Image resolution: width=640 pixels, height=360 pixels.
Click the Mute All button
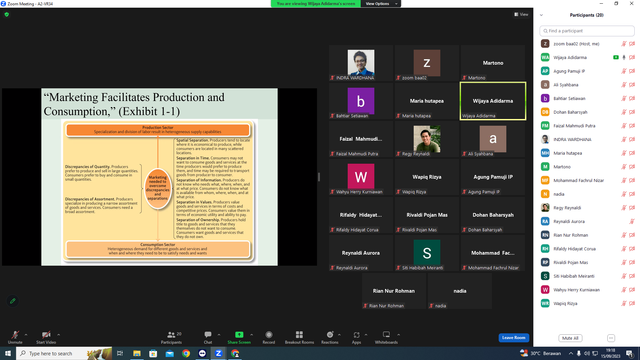(x=570, y=338)
